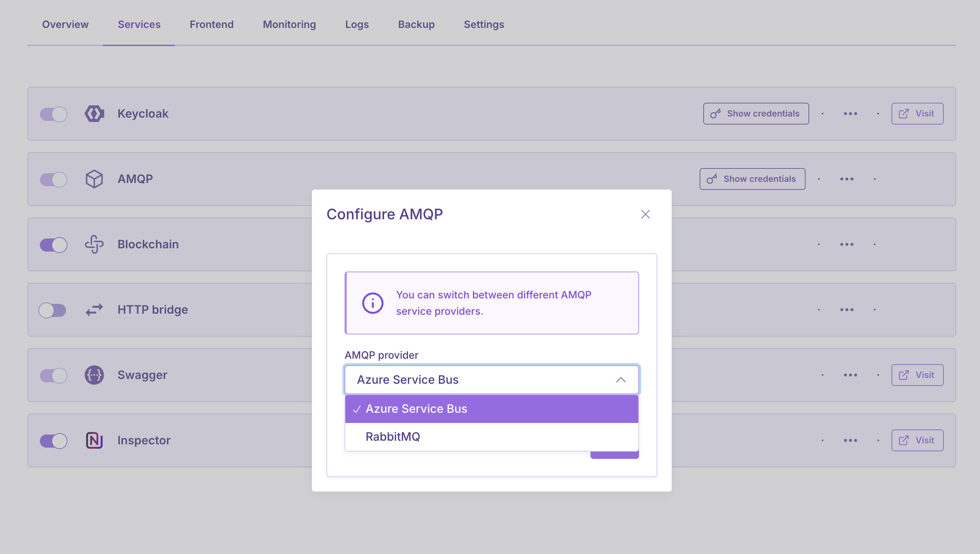
Task: Click the HTTP bridge arrows icon
Action: [x=94, y=310]
